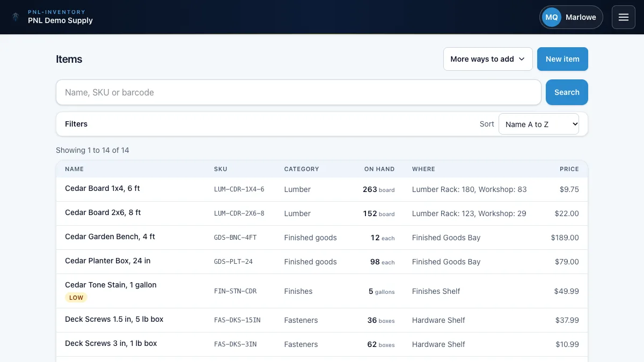This screenshot has height=362, width=644.
Task: Click the SKU column header
Action: coord(221,169)
